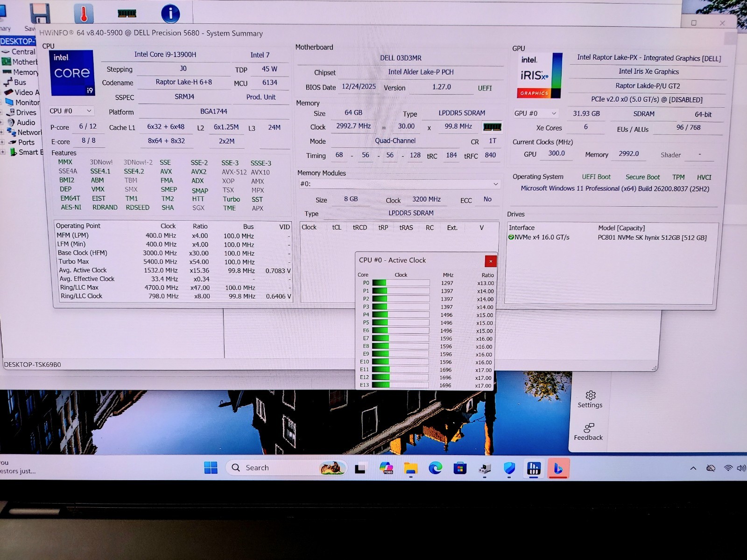Screen dimensions: 747x560
Task: Click 'PC801 NVMe SK hynix 512GB' drive entry
Action: coord(652,238)
